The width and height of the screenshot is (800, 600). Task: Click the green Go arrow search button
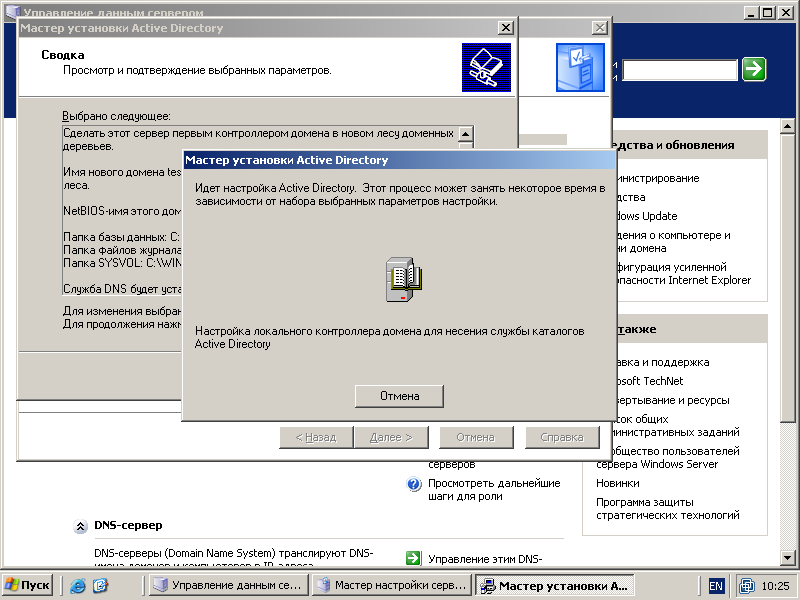pos(754,69)
